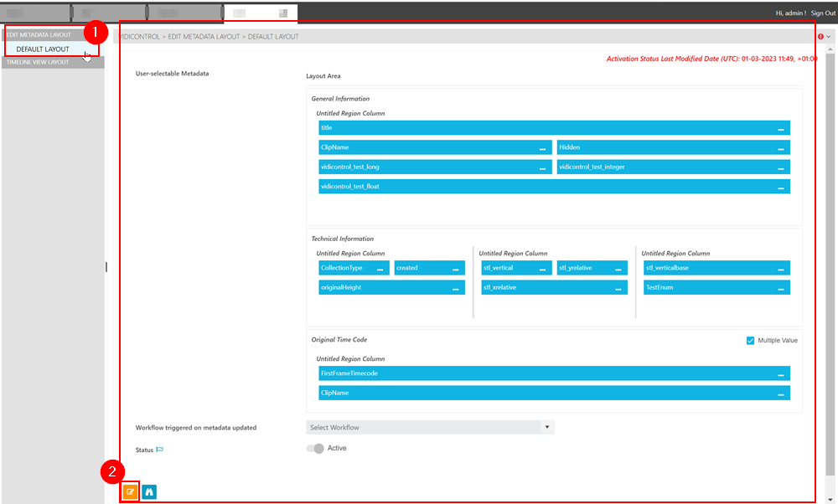The image size is (838, 504).
Task: Click ellipsis on vidicontrol_test_float field
Action: click(x=780, y=187)
